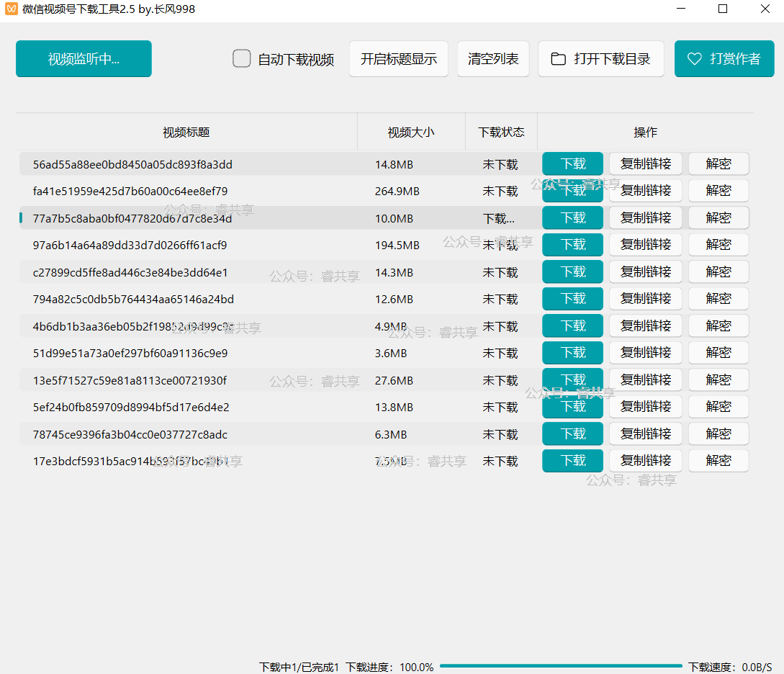Copy link for the 264.9MB video
The height and width of the screenshot is (674, 784).
[x=645, y=191]
